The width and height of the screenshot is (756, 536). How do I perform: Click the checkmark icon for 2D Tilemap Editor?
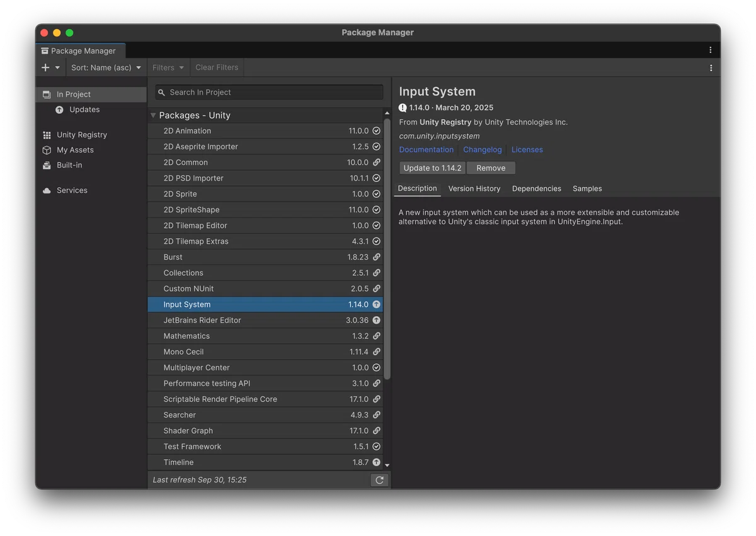(x=376, y=225)
